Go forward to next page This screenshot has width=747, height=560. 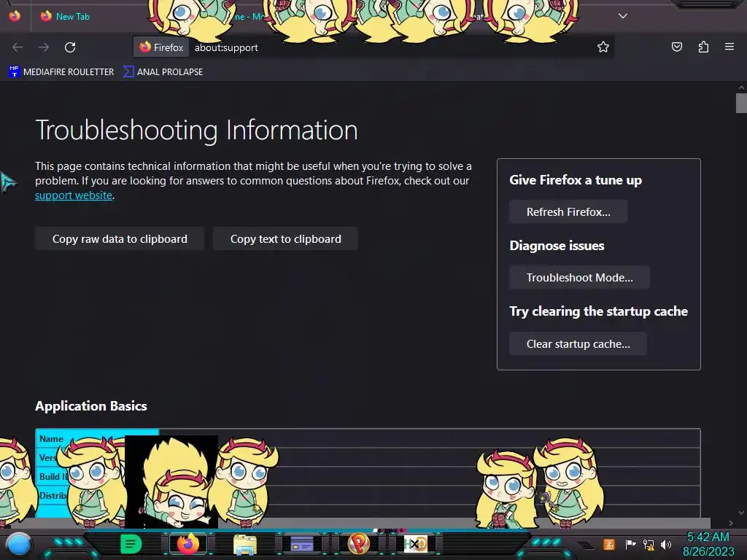tap(44, 47)
